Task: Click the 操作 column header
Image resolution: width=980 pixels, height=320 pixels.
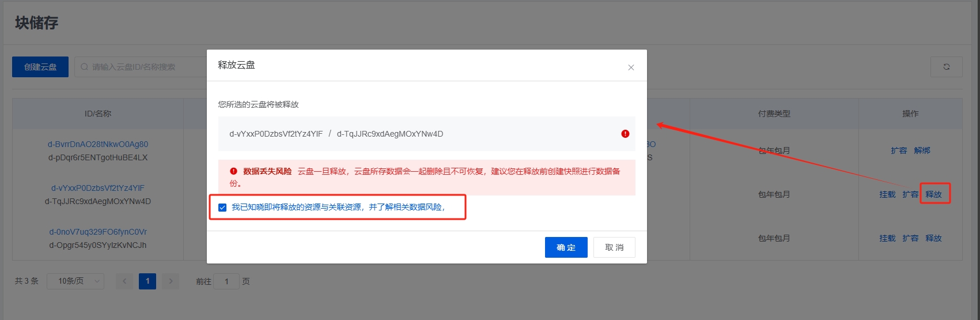Action: coord(910,114)
